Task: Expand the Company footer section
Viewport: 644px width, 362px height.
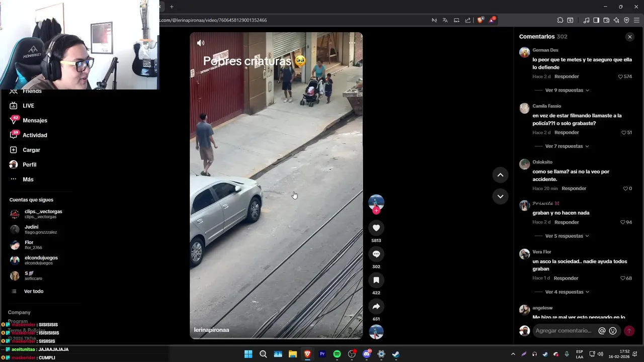Action: click(19, 312)
